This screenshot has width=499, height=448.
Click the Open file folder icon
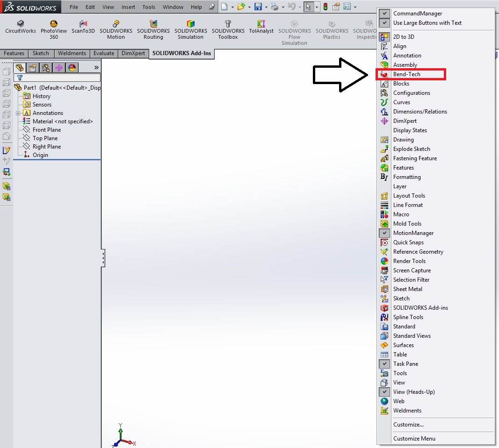pyautogui.click(x=241, y=7)
